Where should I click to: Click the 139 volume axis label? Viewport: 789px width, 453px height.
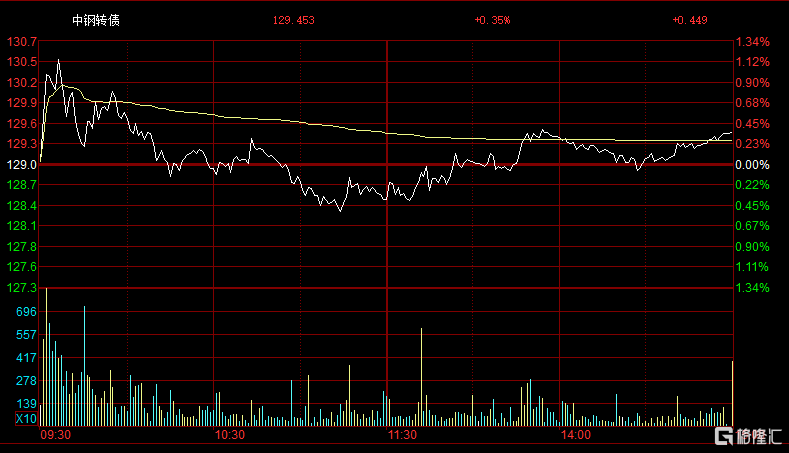tap(26, 404)
